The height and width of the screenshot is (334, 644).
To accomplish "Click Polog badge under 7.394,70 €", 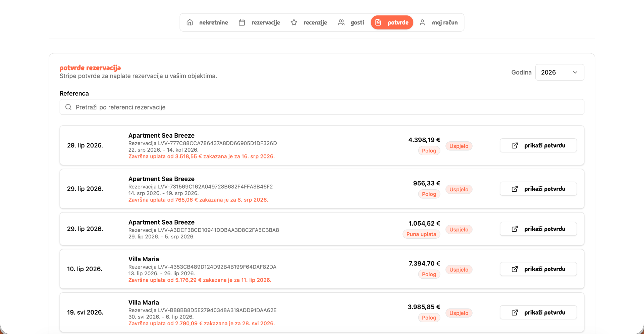I will coord(429,274).
